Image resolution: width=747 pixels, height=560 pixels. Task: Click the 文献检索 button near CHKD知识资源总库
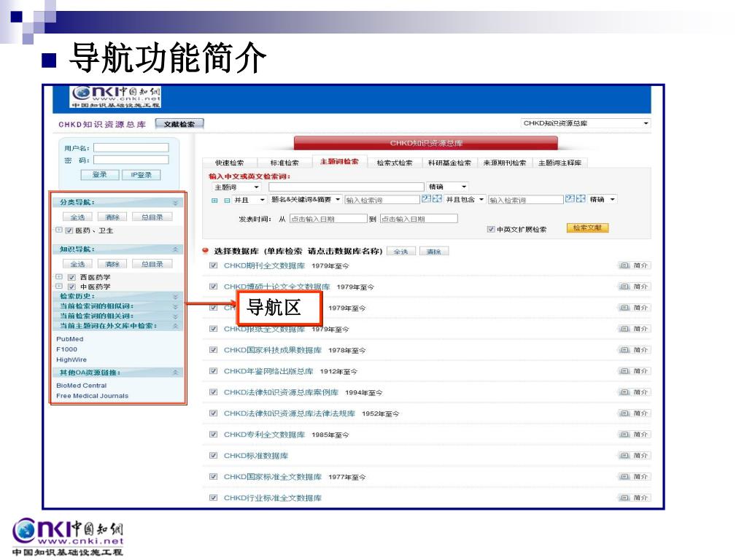coord(179,124)
